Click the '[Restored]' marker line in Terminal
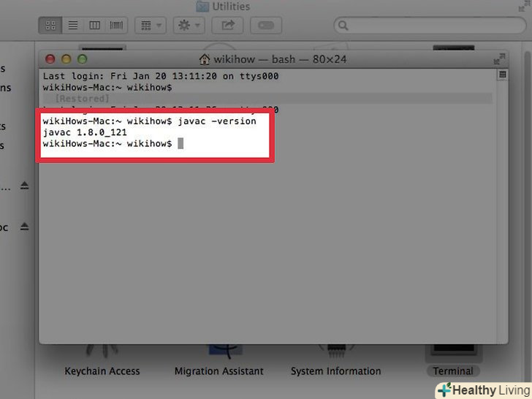 267,99
